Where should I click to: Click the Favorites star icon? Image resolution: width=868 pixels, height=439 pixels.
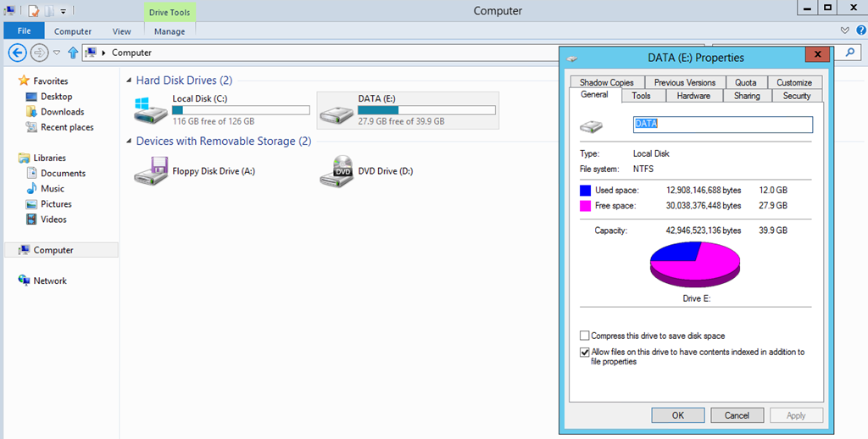click(x=24, y=81)
